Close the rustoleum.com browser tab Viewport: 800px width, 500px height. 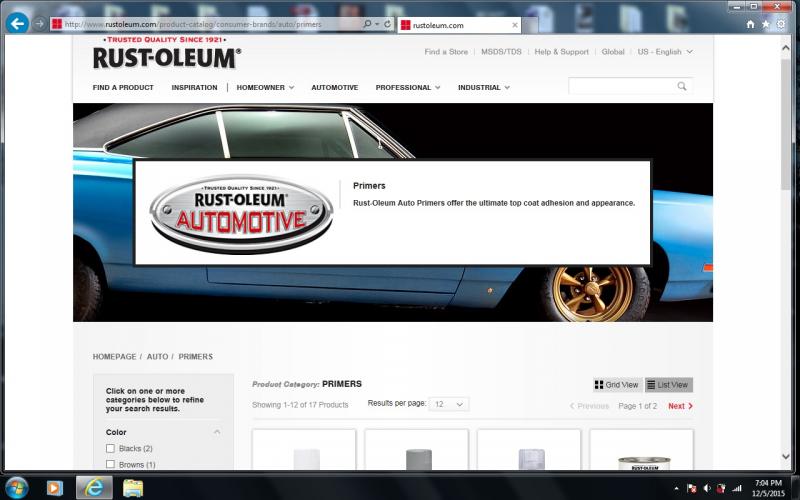pyautogui.click(x=515, y=25)
